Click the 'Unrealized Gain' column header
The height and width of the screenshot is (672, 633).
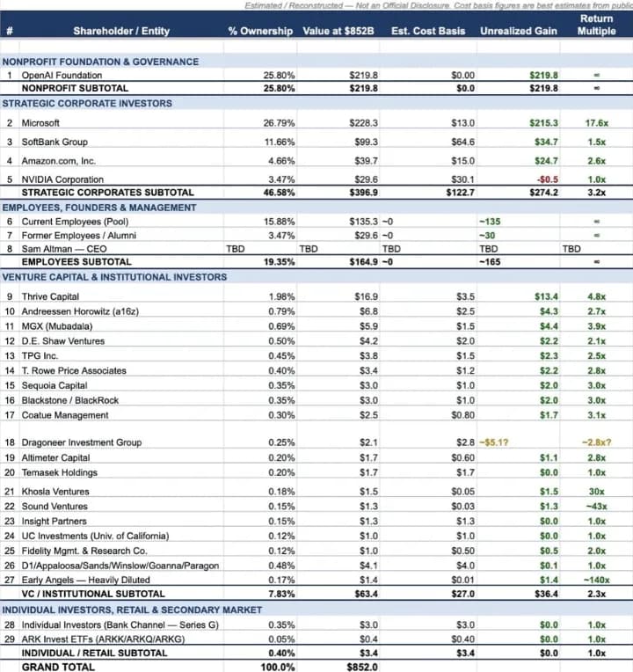(x=518, y=32)
